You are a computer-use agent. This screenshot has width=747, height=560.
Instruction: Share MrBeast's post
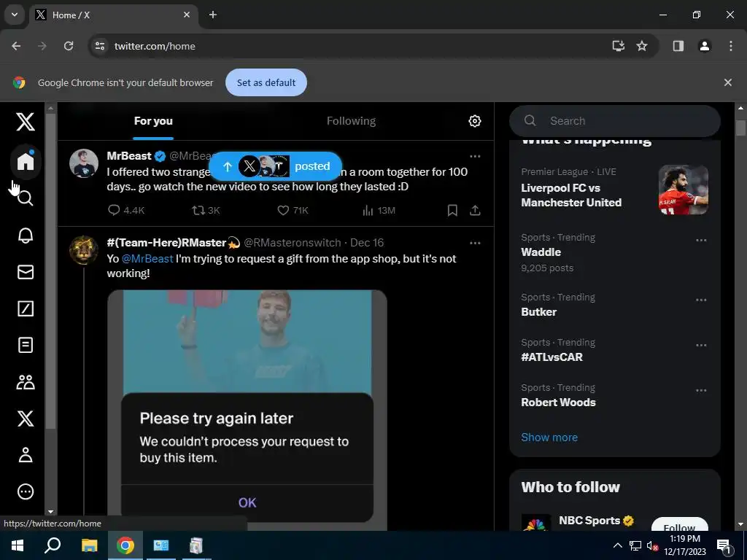point(475,210)
